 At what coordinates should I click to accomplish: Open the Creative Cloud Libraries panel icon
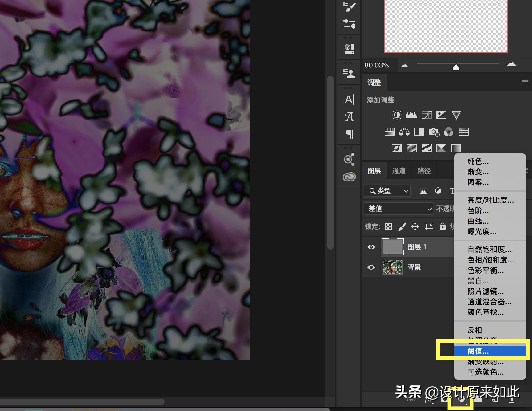(x=349, y=177)
